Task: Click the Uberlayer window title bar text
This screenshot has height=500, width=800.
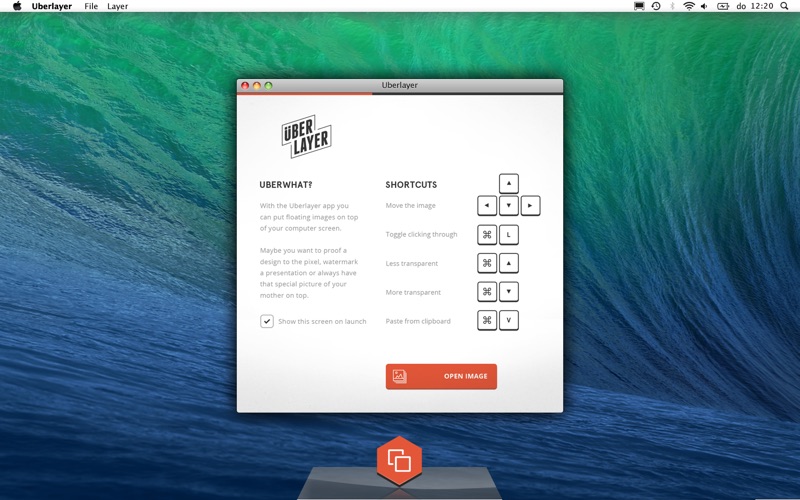Action: pos(399,85)
